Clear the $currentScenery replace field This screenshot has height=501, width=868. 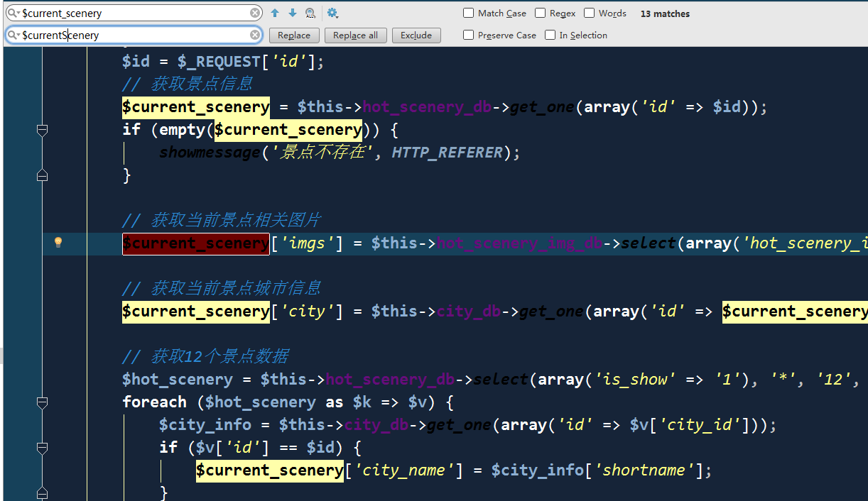point(255,35)
